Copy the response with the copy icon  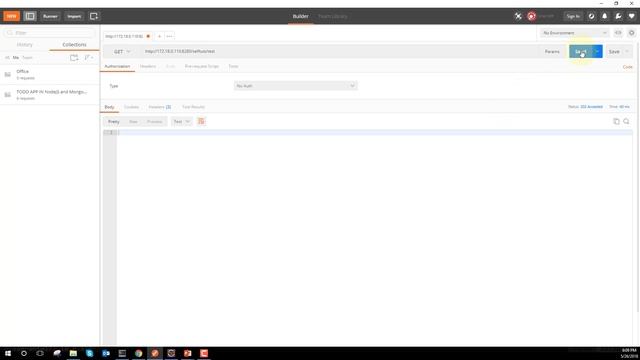tap(616, 121)
